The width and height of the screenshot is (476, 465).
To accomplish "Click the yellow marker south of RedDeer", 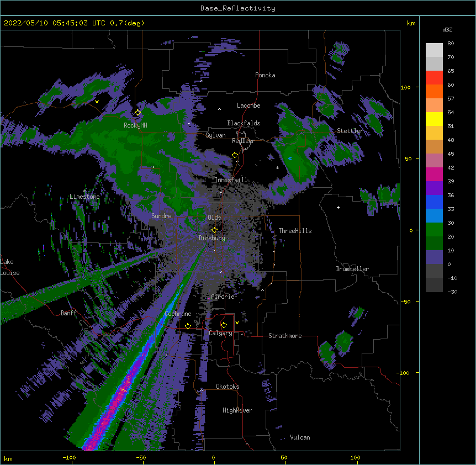I will click(235, 155).
